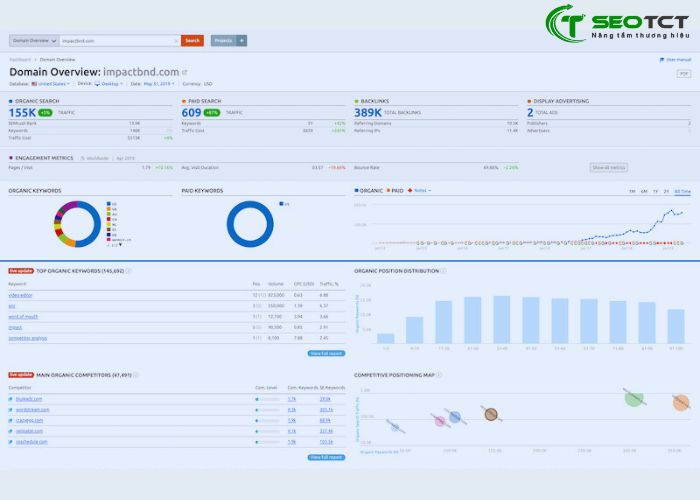700x500 pixels.
Task: Click info icon beside Organic Position Distribution heading
Action: click(x=444, y=271)
